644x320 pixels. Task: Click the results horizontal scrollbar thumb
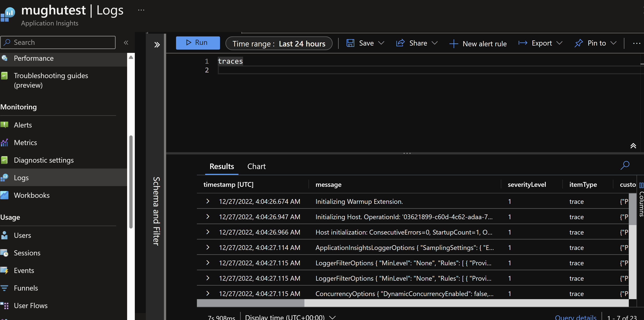(251, 303)
